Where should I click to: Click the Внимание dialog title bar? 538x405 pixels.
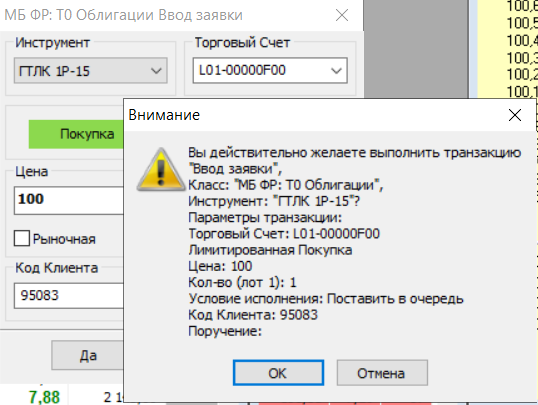309,115
